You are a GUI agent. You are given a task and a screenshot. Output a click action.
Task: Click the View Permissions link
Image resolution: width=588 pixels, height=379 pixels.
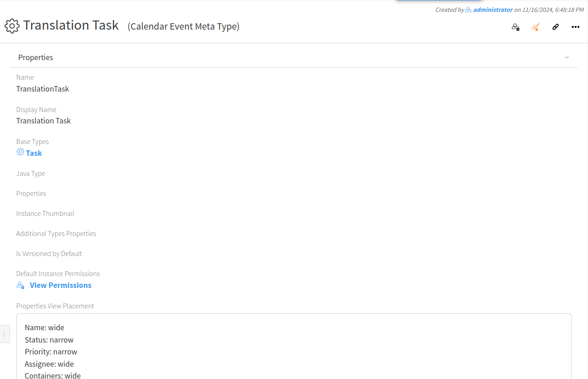point(61,285)
